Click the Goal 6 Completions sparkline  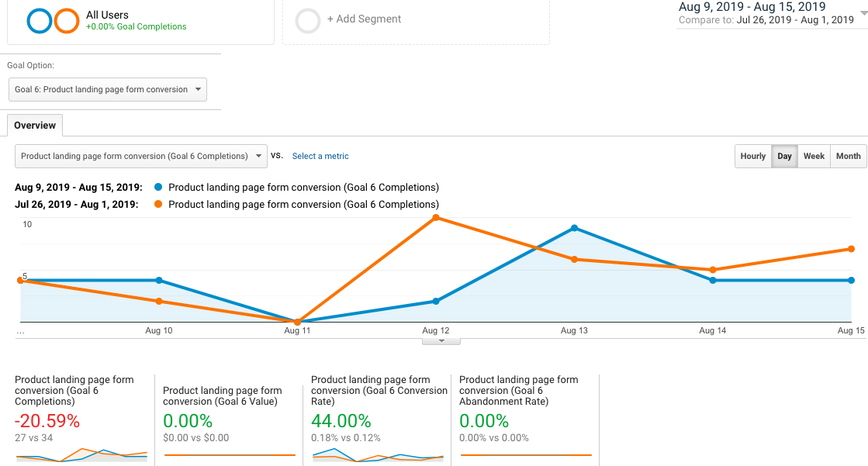point(81,454)
